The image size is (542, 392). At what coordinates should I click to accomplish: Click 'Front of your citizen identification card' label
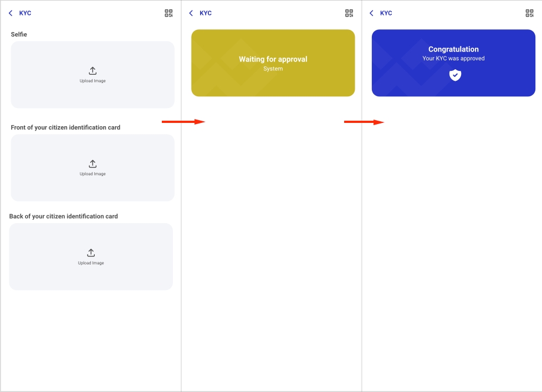65,127
